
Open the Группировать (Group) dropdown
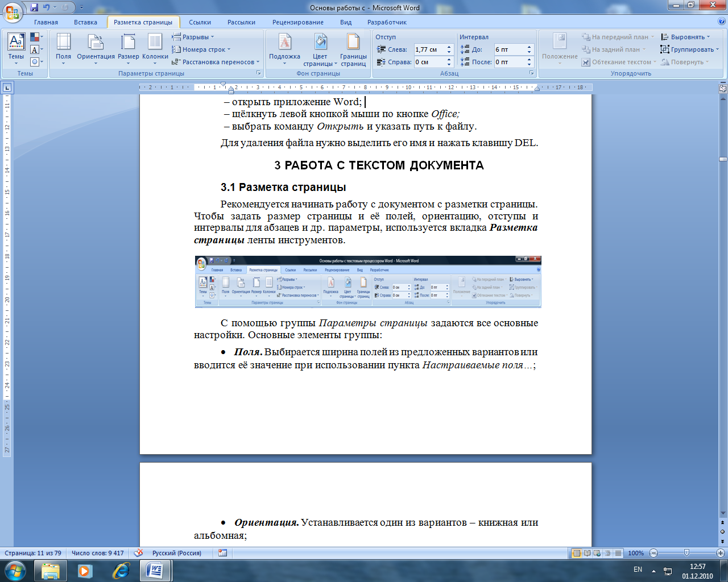[689, 49]
